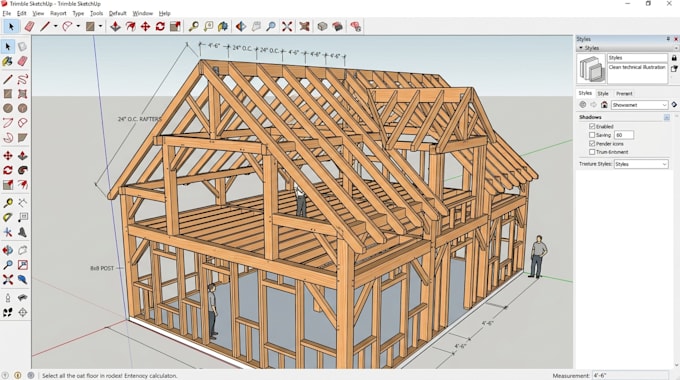Select the Circle tool in left palette
The image size is (680, 380).
7,108
